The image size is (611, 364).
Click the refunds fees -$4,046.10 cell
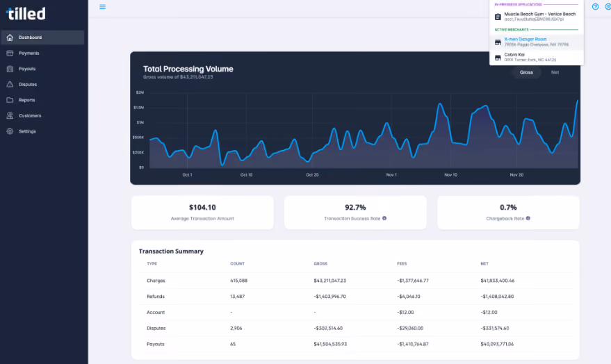[x=408, y=297]
